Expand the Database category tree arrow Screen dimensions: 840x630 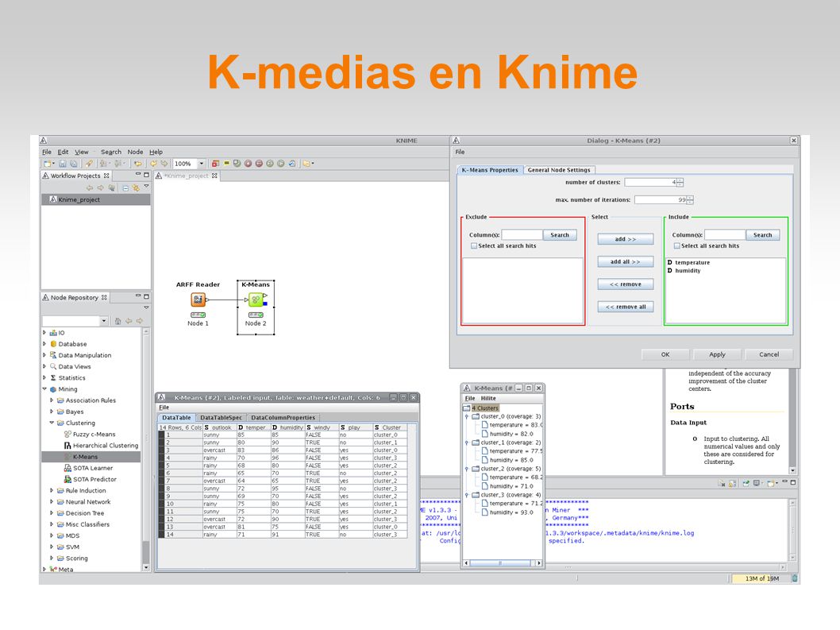point(44,344)
